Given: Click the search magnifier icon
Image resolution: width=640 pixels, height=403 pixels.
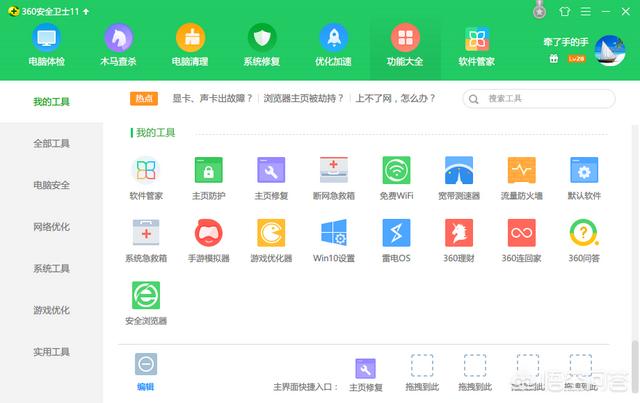Looking at the screenshot, I should click(x=473, y=99).
